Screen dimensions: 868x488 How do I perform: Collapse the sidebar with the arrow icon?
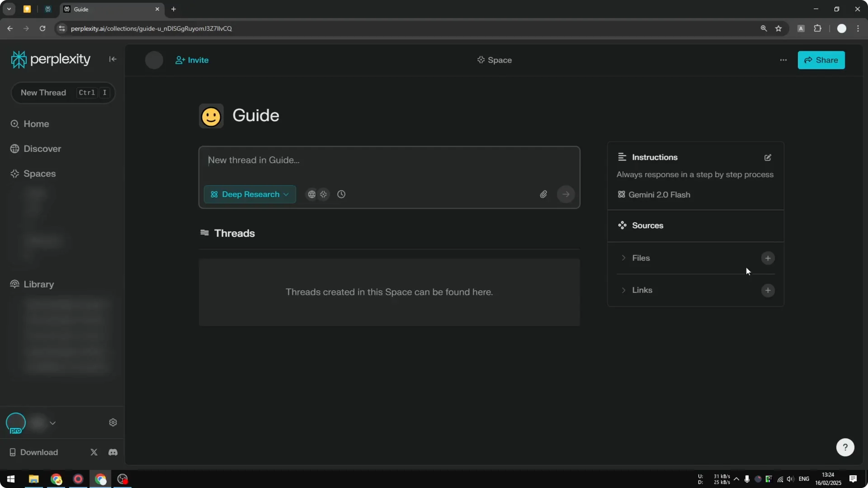tap(113, 59)
